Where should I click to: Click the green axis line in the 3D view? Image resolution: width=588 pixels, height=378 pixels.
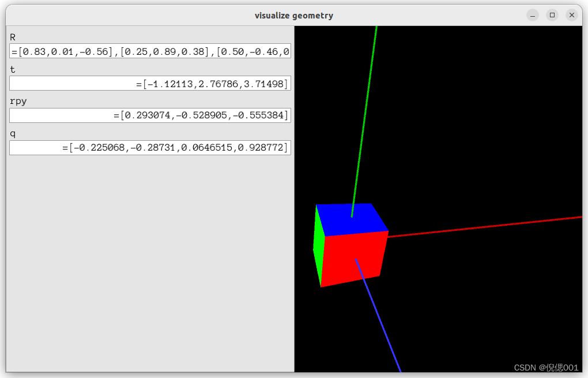tap(364, 120)
